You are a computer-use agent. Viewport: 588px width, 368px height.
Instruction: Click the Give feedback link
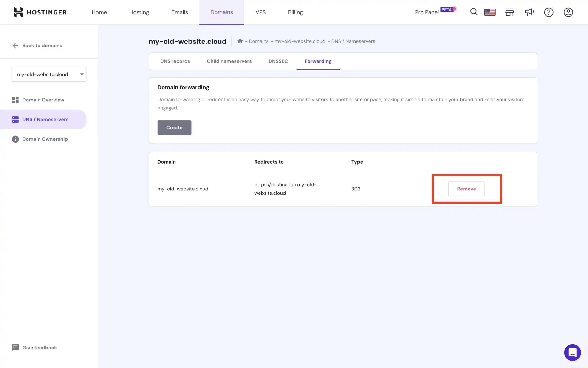pyautogui.click(x=34, y=348)
